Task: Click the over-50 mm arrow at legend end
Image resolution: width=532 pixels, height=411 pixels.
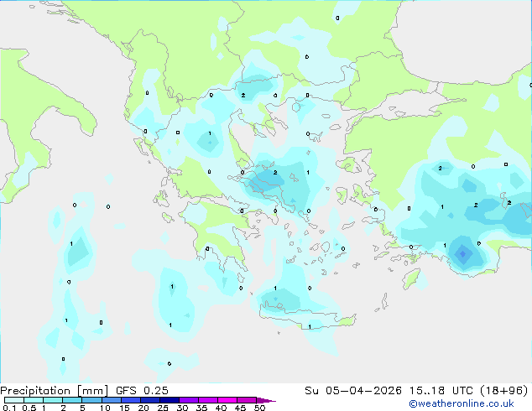Action: (266, 400)
